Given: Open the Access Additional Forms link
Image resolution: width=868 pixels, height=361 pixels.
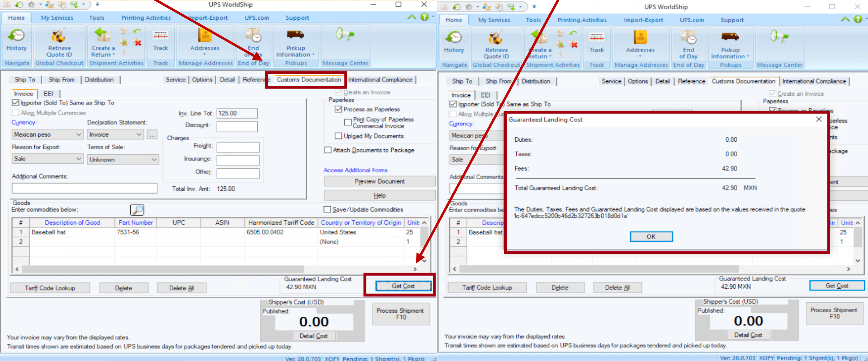Looking at the screenshot, I should click(x=355, y=170).
